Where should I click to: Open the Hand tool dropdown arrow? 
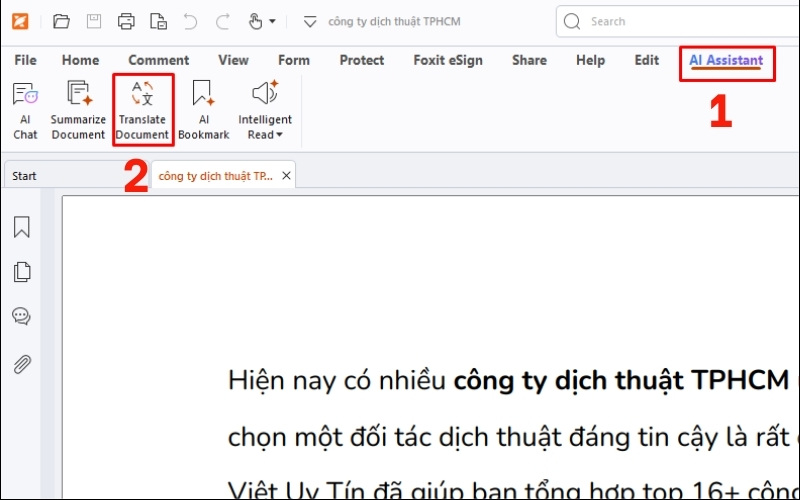point(272,21)
